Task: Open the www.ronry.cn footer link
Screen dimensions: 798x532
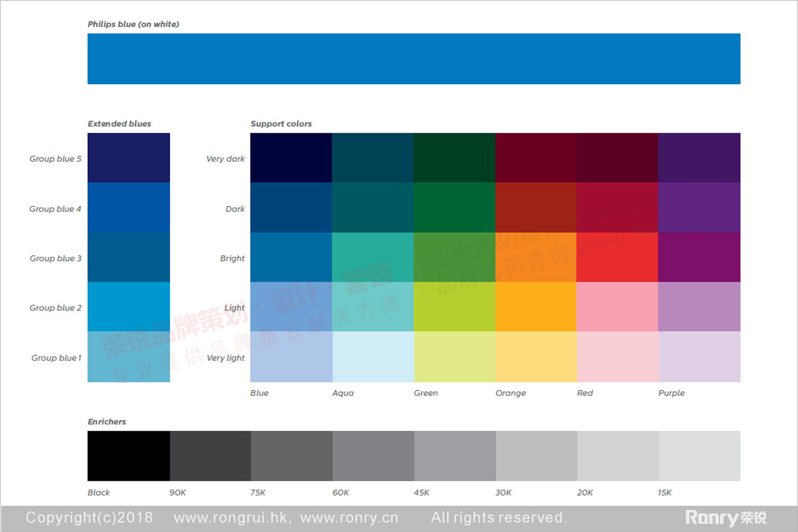Action: coord(349,518)
